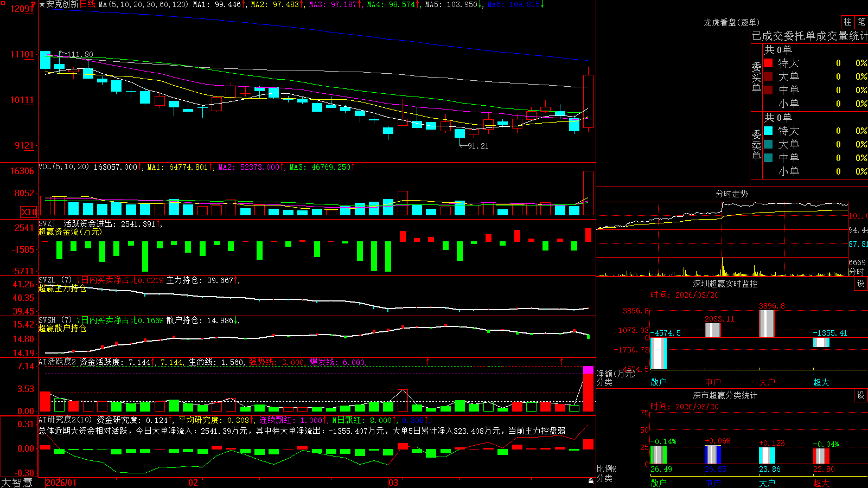Click the 超大 -1355.41 bar in the real-time monitor
Viewport: 868px width, 488px height.
821,342
